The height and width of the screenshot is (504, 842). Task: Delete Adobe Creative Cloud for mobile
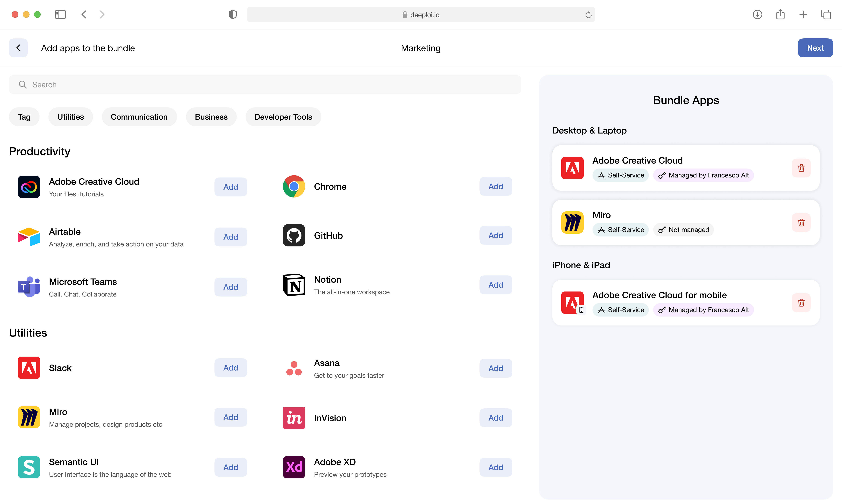tap(801, 303)
